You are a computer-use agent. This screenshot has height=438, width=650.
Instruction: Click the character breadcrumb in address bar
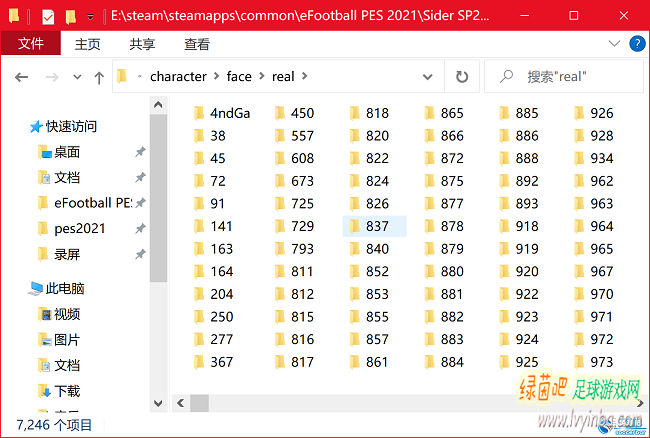(x=178, y=77)
